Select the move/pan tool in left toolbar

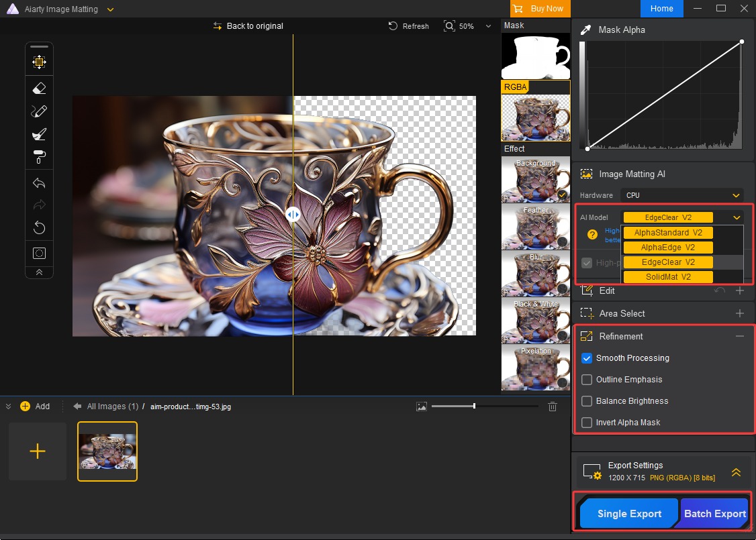point(39,62)
